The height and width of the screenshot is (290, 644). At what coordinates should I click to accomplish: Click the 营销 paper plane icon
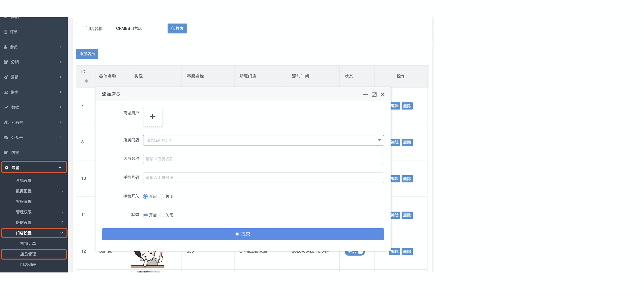point(5,77)
